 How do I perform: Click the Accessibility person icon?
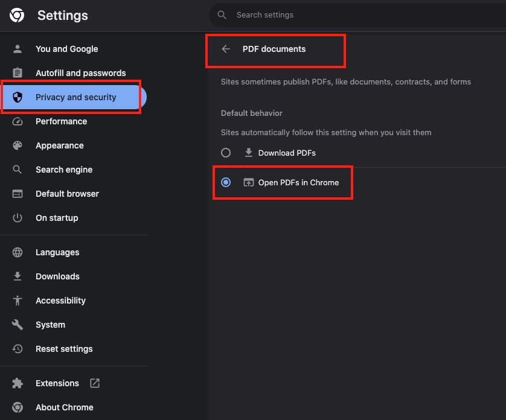18,301
